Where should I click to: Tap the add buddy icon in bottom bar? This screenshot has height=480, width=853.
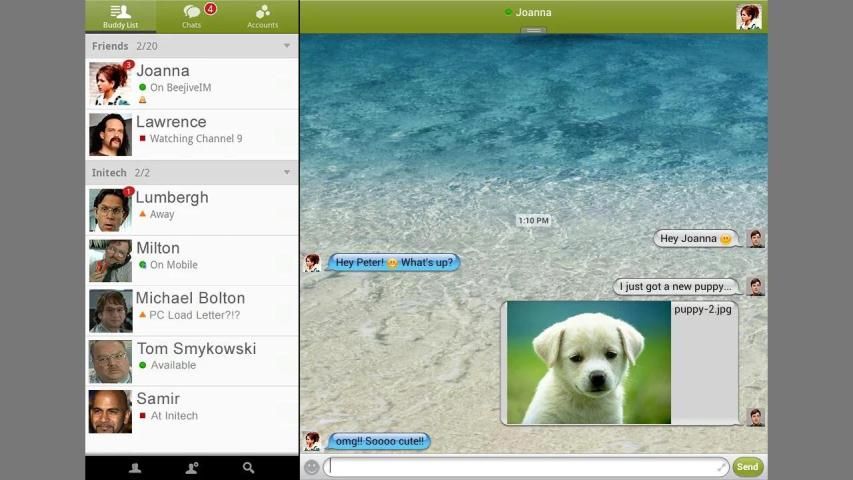(x=192, y=468)
